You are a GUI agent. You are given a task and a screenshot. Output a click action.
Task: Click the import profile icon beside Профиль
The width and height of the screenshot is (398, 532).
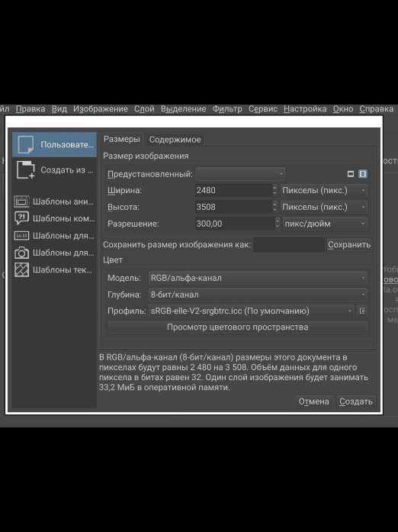tap(362, 311)
